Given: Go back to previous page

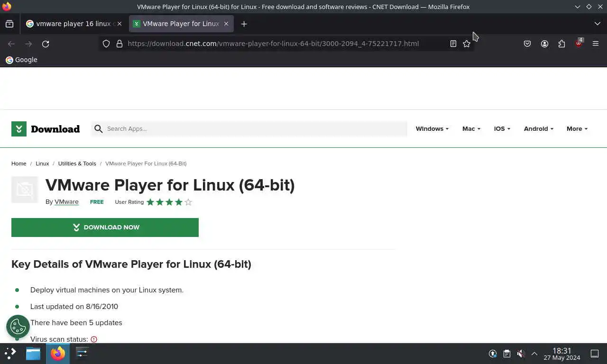Looking at the screenshot, I should (x=11, y=44).
